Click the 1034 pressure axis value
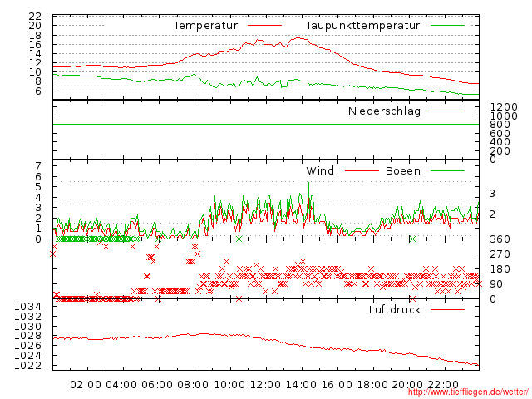Image resolution: width=532 pixels, height=399 pixels. (x=27, y=307)
